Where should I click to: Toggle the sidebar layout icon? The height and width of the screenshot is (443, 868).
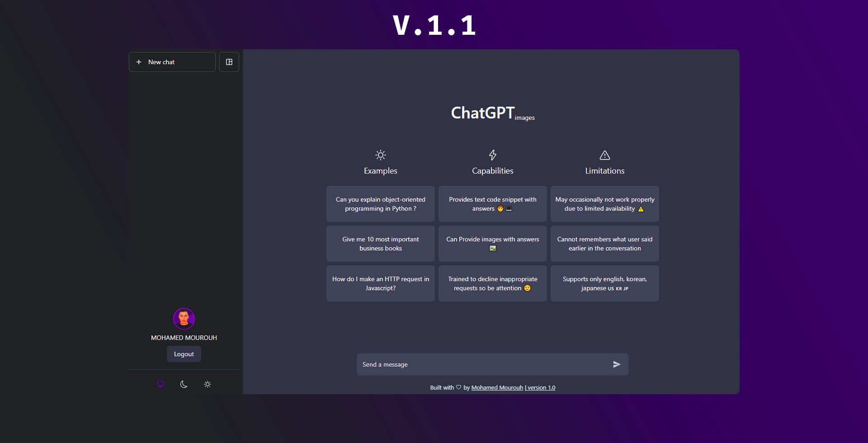pos(229,62)
